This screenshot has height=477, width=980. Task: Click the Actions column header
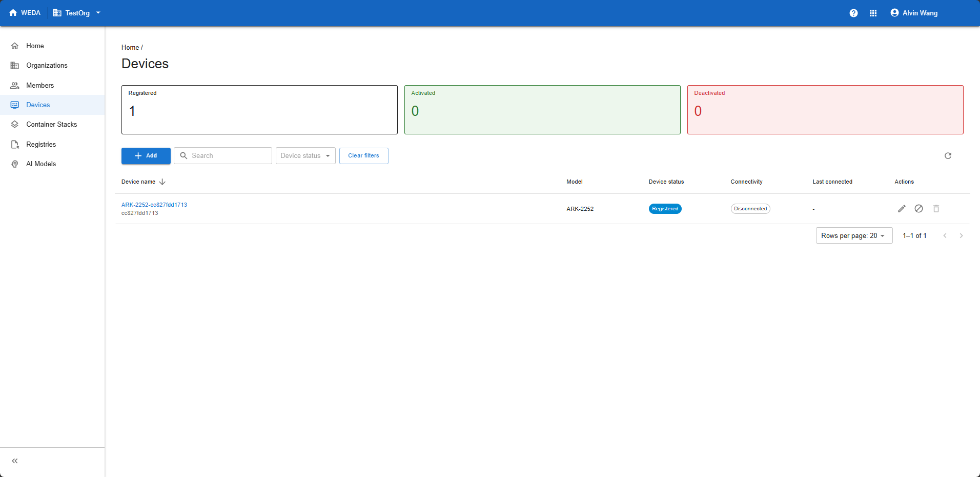(x=904, y=182)
